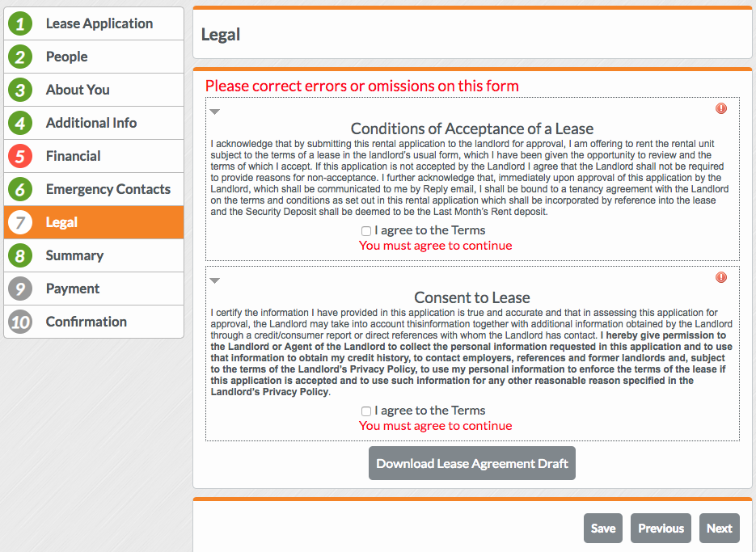Image resolution: width=756 pixels, height=552 pixels.
Task: Go to the Emergency Contacts step
Action: click(x=108, y=189)
